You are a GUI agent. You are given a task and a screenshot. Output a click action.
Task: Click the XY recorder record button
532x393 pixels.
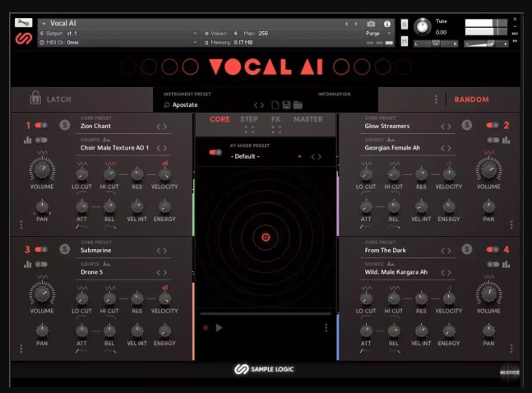pos(206,328)
